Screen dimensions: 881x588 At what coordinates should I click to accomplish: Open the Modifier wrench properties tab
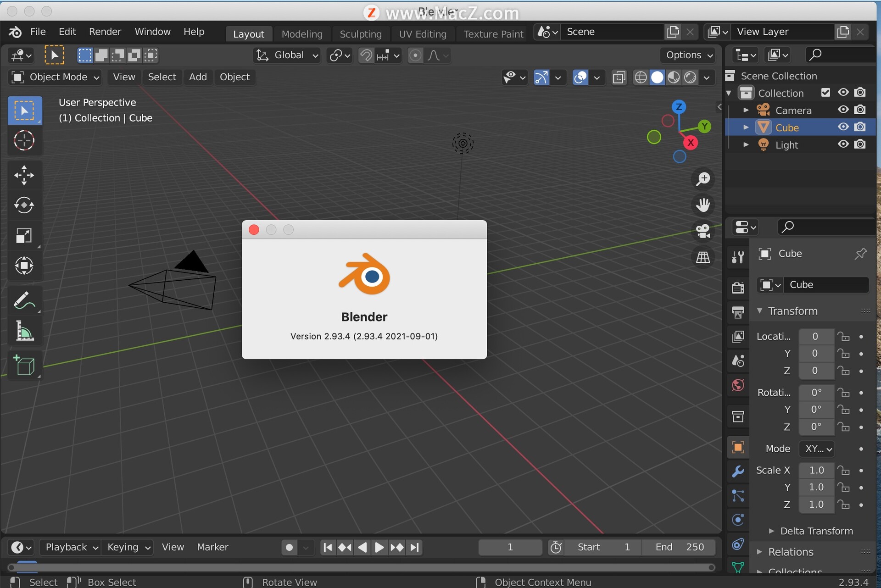coord(738,471)
